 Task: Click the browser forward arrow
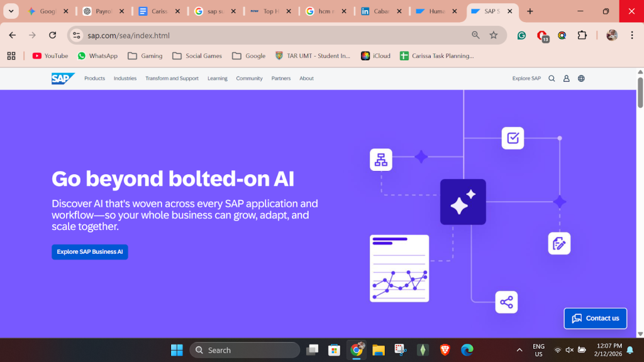tap(33, 35)
